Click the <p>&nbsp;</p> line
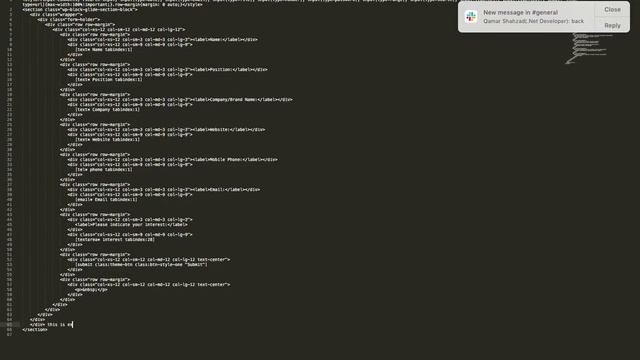 click(x=91, y=289)
